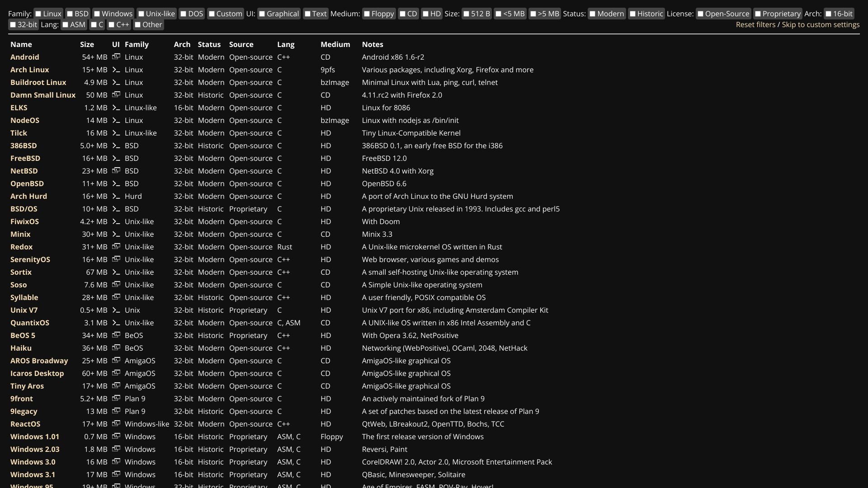
Task: Toggle the Text UI filter
Action: pyautogui.click(x=307, y=14)
